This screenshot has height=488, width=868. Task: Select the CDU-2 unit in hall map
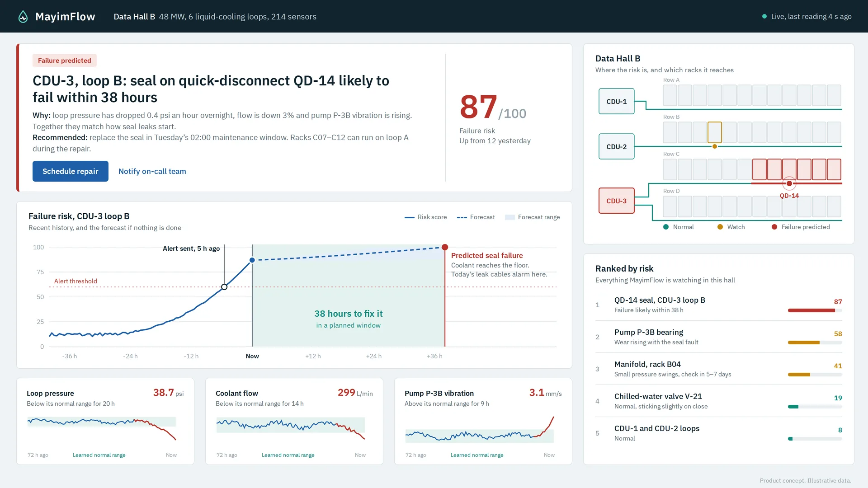pyautogui.click(x=616, y=146)
